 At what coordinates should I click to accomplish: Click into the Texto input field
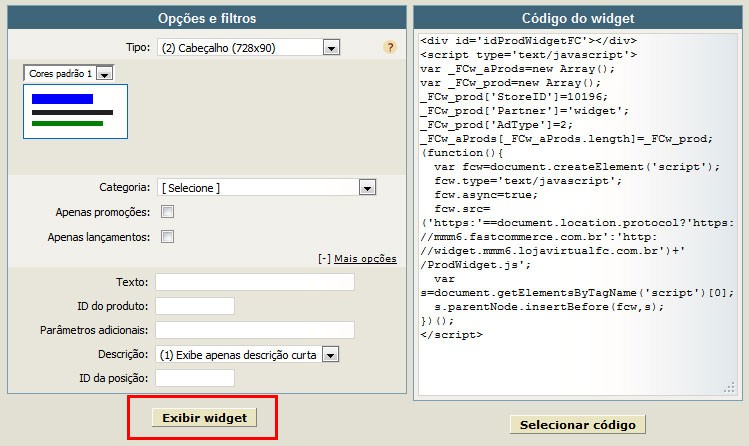[255, 282]
